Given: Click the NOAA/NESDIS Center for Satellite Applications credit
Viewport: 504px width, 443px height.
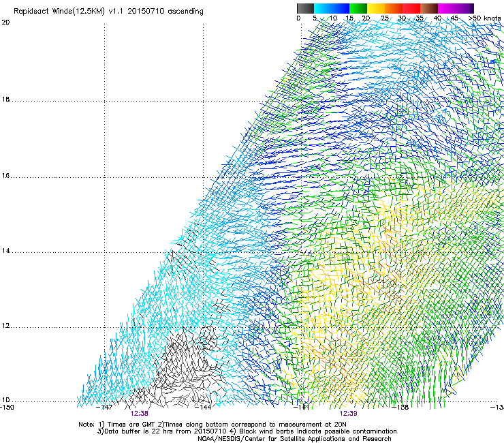Looking at the screenshot, I should pyautogui.click(x=294, y=439).
